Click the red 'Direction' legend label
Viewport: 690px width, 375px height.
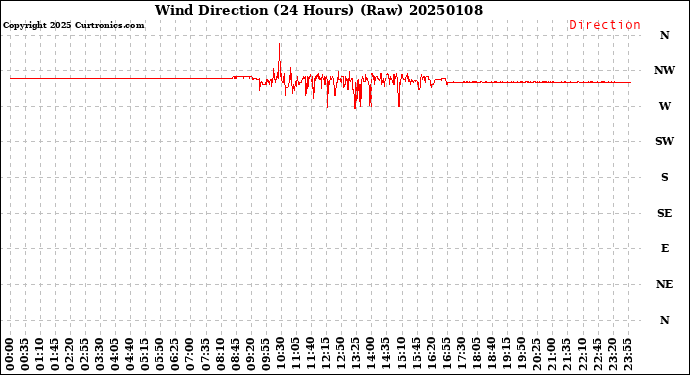point(605,25)
